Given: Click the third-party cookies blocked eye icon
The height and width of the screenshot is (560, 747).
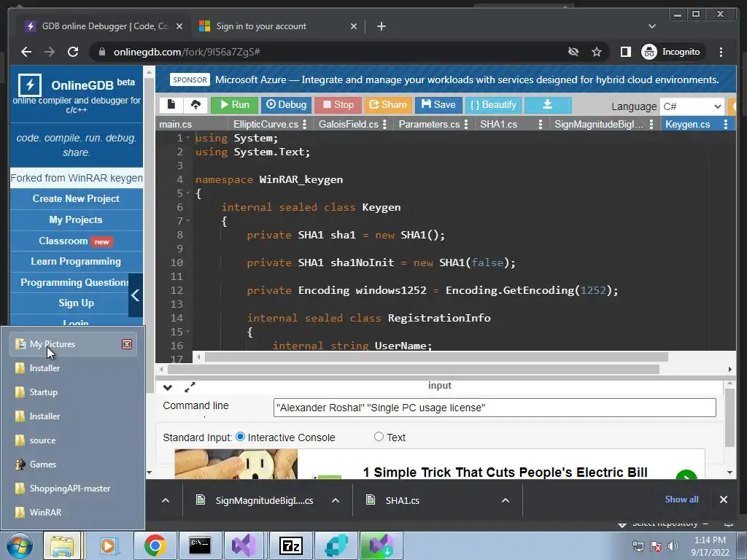Looking at the screenshot, I should point(573,52).
